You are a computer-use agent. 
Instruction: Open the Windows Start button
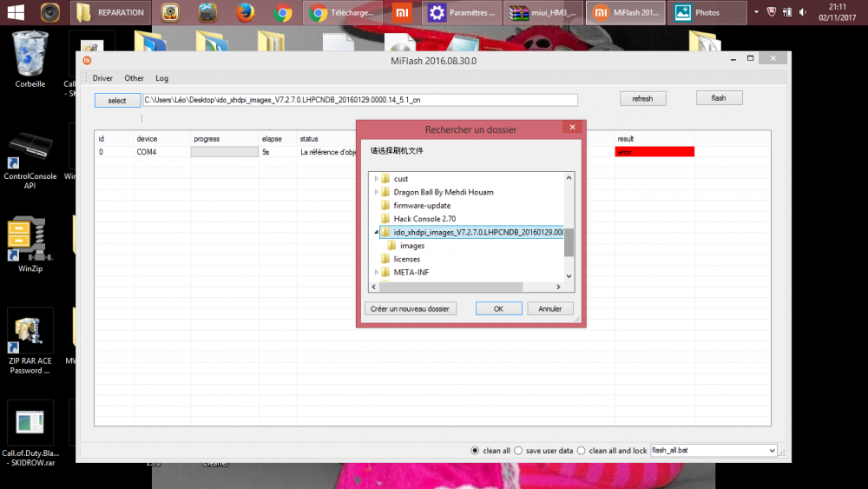[17, 13]
